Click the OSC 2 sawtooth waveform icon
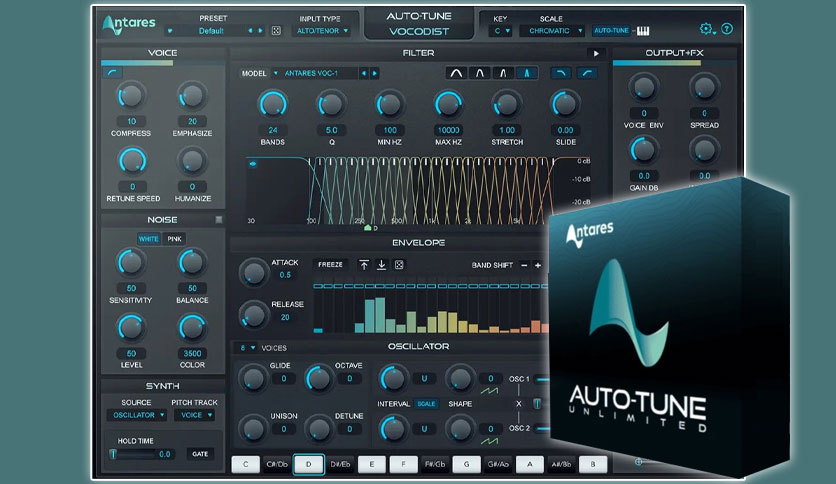 click(489, 441)
